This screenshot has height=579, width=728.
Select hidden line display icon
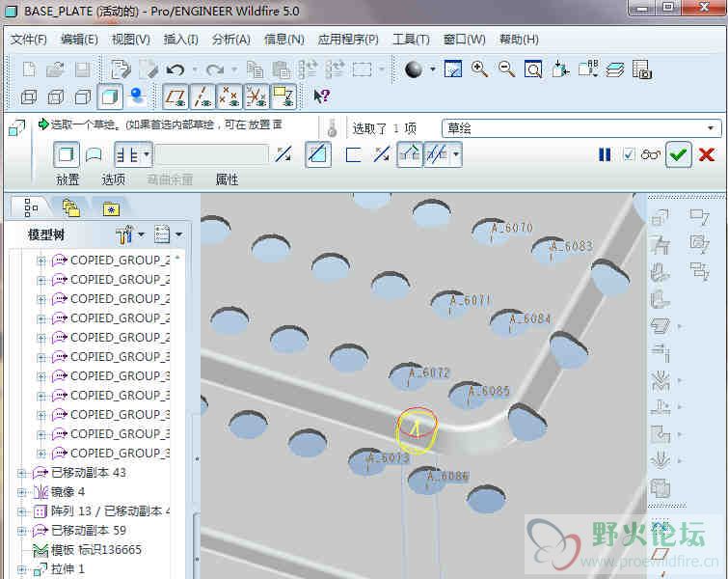coord(56,96)
